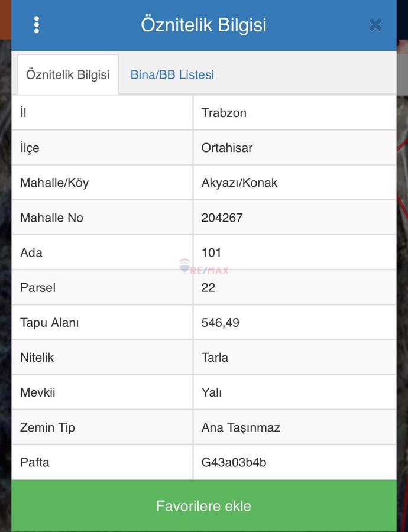408x532 pixels.
Task: Select the Ada value 101
Action: [211, 252]
